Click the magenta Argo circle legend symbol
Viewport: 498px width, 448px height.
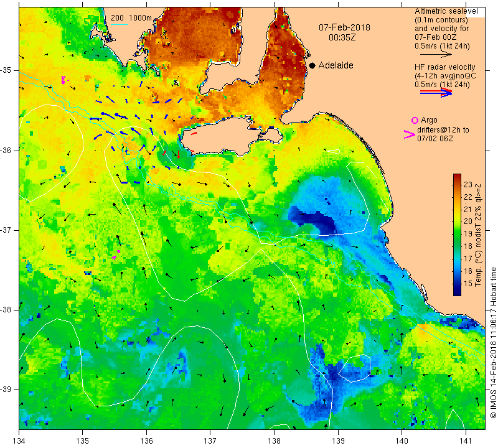pos(415,120)
